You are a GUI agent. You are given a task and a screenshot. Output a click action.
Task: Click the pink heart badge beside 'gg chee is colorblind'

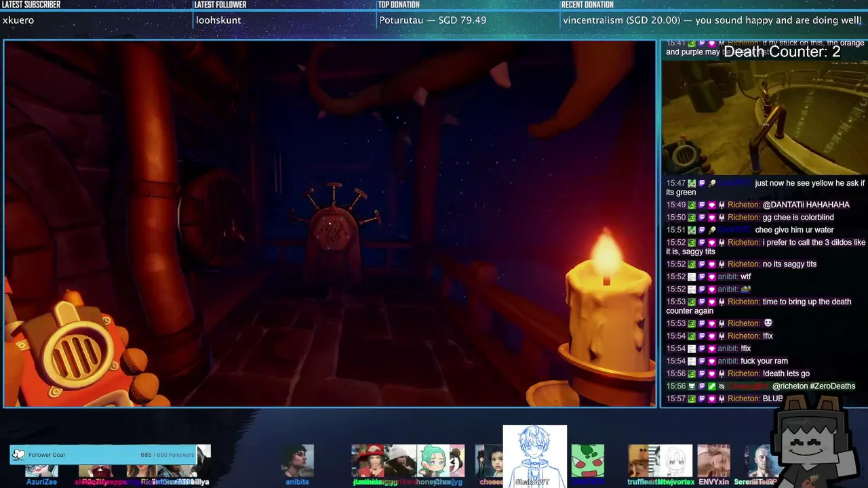tap(711, 218)
